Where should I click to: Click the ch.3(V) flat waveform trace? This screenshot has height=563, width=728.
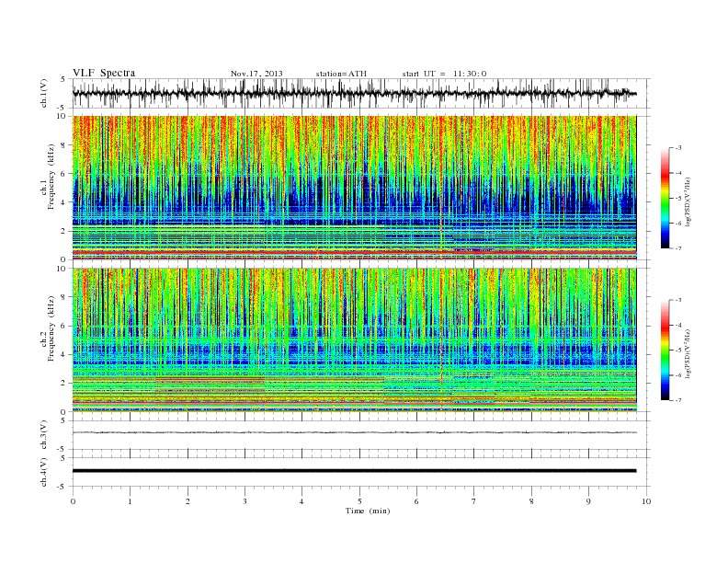tap(354, 432)
